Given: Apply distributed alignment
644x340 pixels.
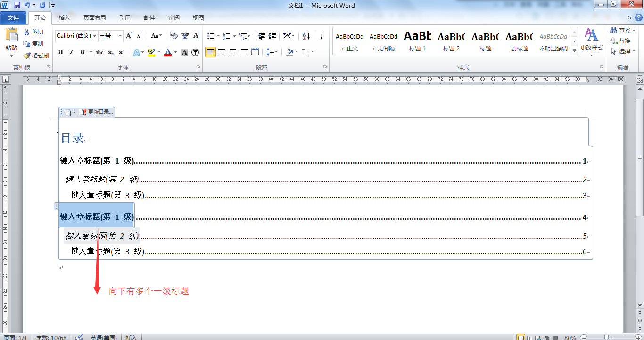Looking at the screenshot, I should [x=255, y=52].
